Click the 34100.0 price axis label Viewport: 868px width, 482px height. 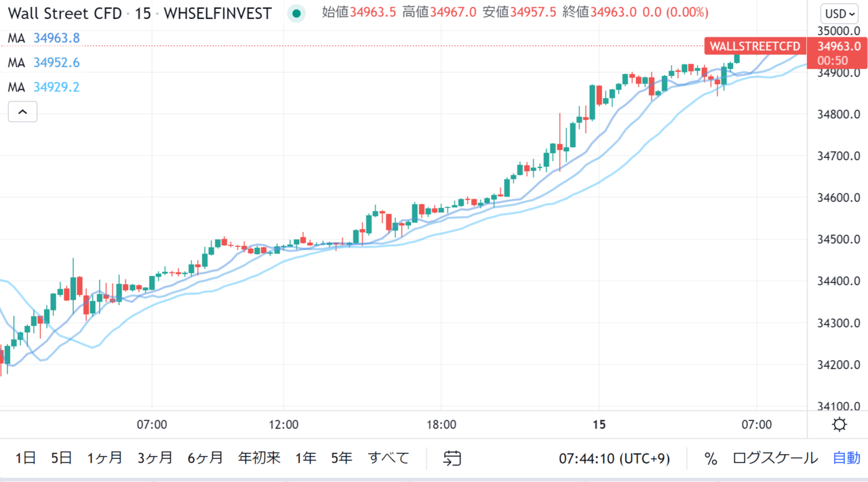point(838,407)
